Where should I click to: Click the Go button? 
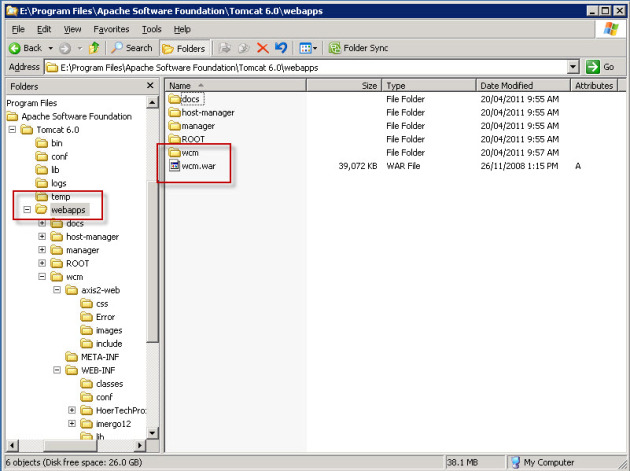click(x=601, y=67)
